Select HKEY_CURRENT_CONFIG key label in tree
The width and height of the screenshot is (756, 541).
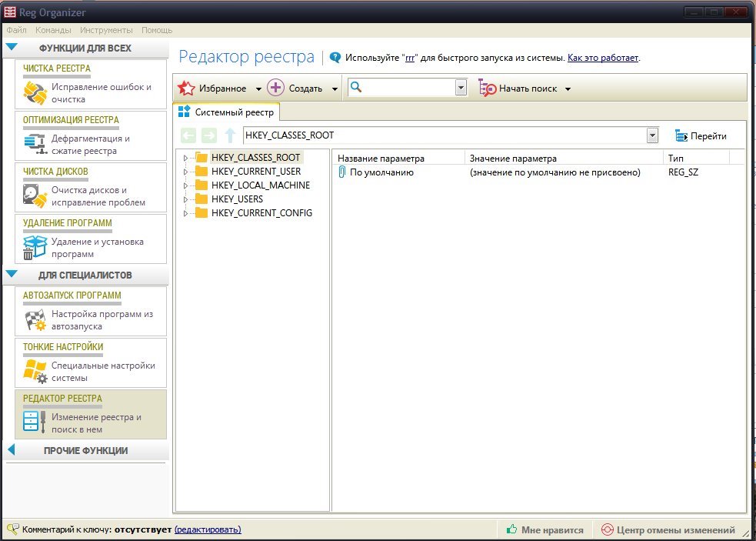[x=261, y=213]
